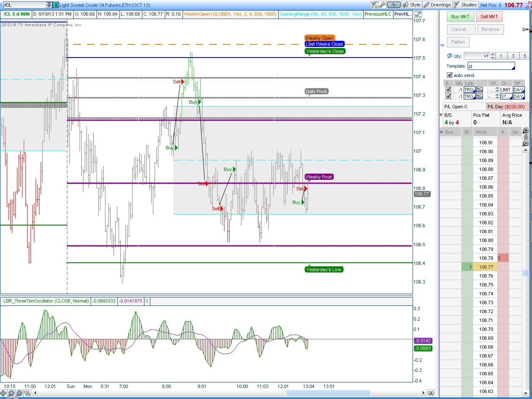Viewport: 532px width, 399px height.
Task: Set quantity preset to 5
Action: coord(525,56)
